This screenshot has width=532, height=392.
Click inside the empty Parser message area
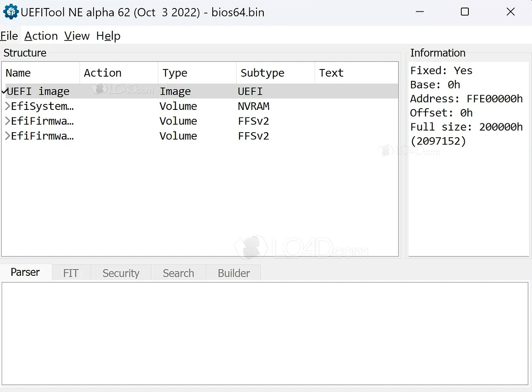[x=265, y=333]
